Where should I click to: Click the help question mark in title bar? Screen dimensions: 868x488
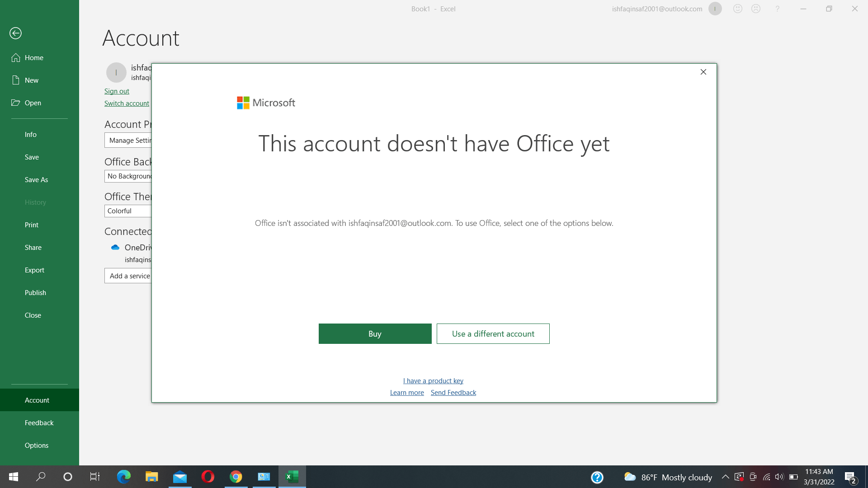[777, 9]
